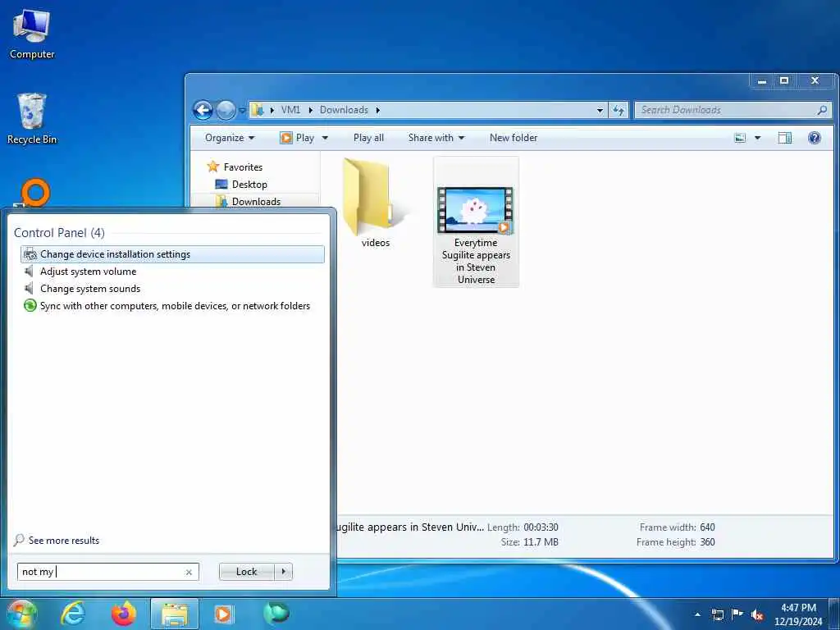This screenshot has height=630, width=840.
Task: Click Play all in toolbar
Action: [368, 138]
